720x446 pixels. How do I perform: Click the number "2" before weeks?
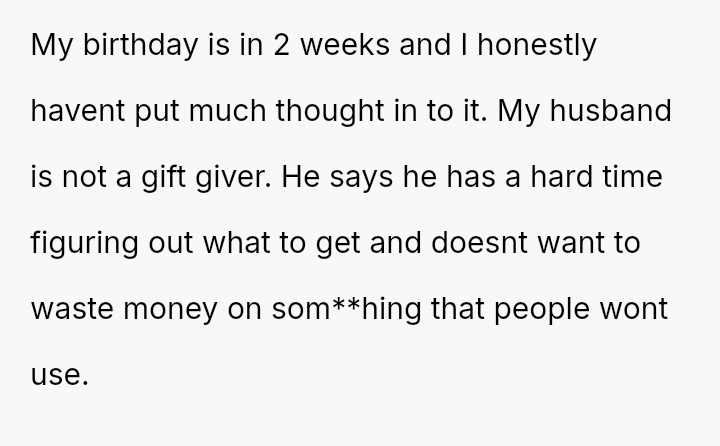[264, 48]
